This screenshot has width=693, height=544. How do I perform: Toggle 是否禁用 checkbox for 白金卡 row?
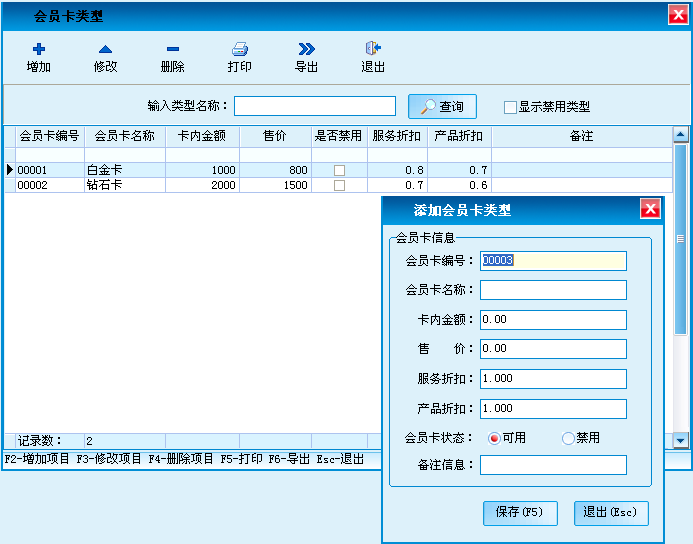point(339,171)
